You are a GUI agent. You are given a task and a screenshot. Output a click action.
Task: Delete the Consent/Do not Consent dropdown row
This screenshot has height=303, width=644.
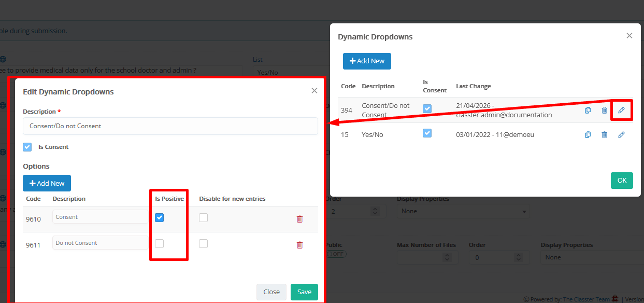pyautogui.click(x=604, y=110)
